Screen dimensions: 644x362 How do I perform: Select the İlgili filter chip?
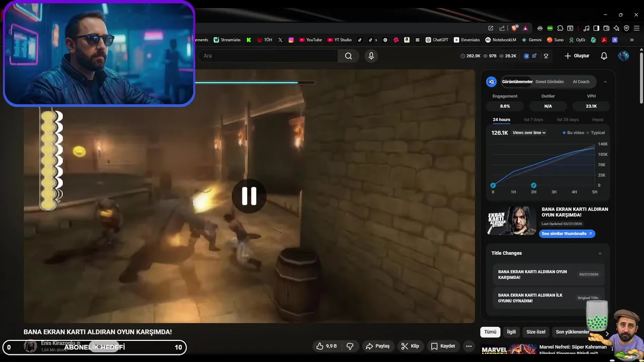[x=511, y=332]
